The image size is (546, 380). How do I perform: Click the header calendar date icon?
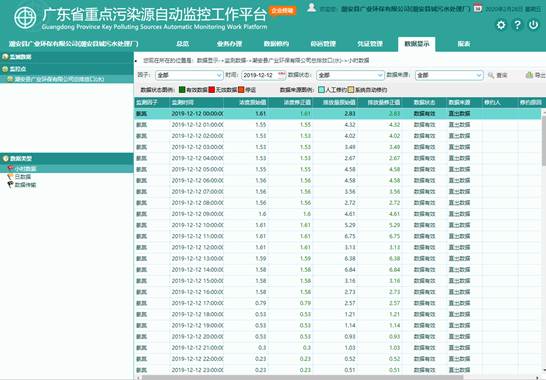coord(478,8)
